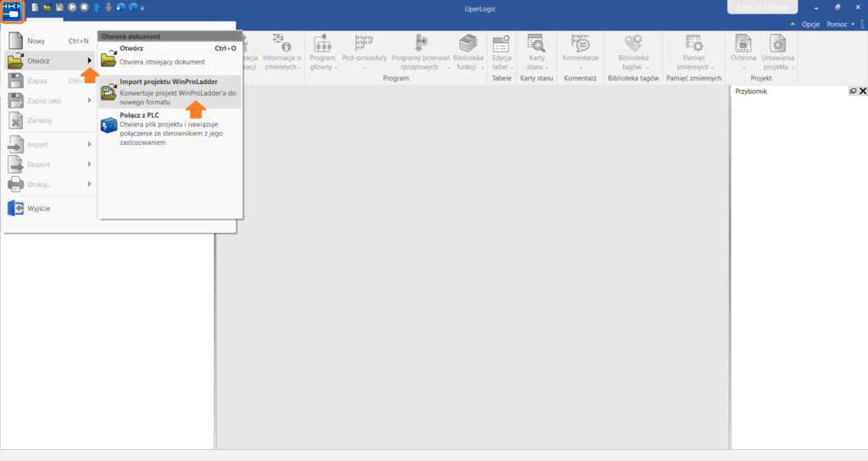Click the second blue PLC icon in title bar
868x461 pixels.
click(x=133, y=8)
